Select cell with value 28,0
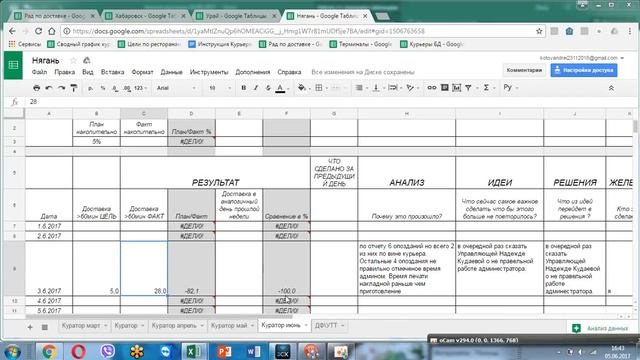This screenshot has width=640, height=360. coord(144,268)
